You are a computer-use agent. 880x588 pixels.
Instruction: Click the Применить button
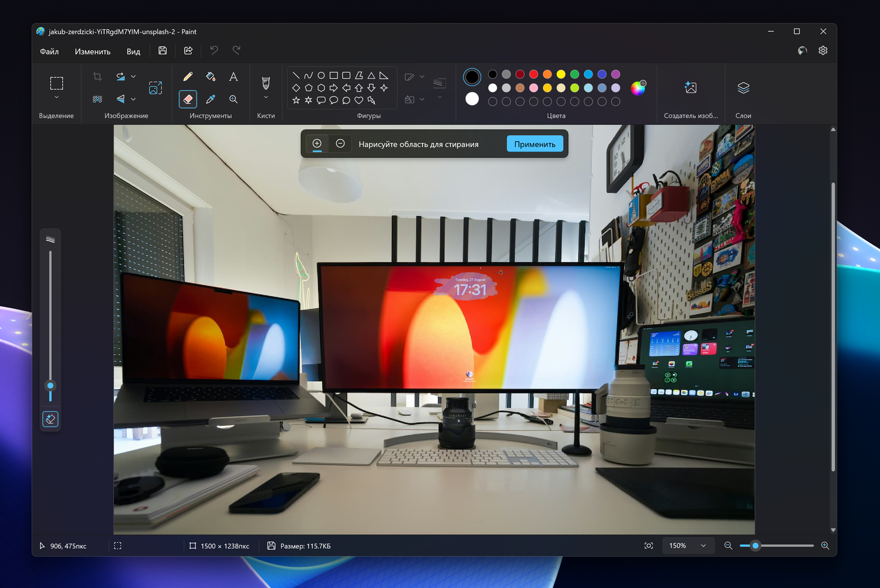(535, 144)
